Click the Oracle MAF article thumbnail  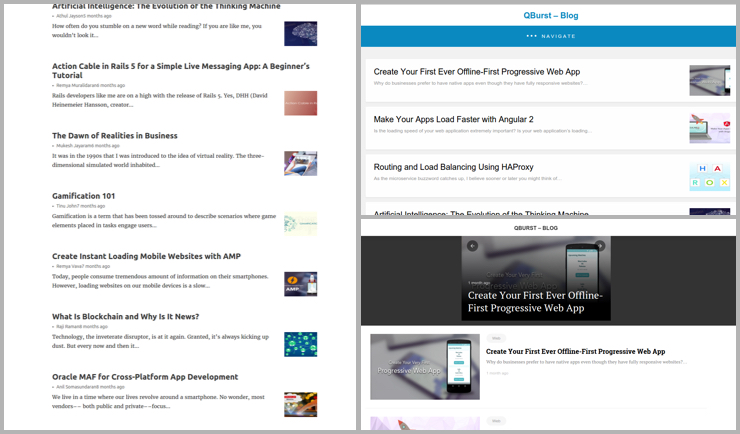[x=301, y=405]
